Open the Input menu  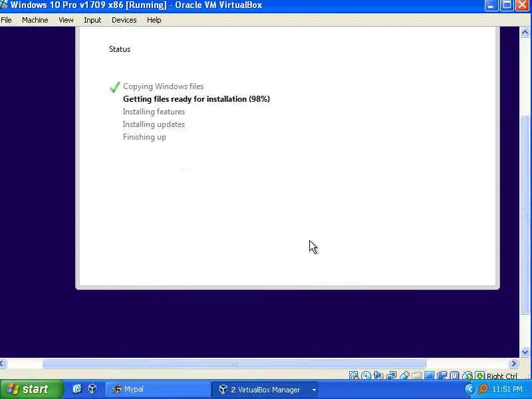pyautogui.click(x=92, y=20)
